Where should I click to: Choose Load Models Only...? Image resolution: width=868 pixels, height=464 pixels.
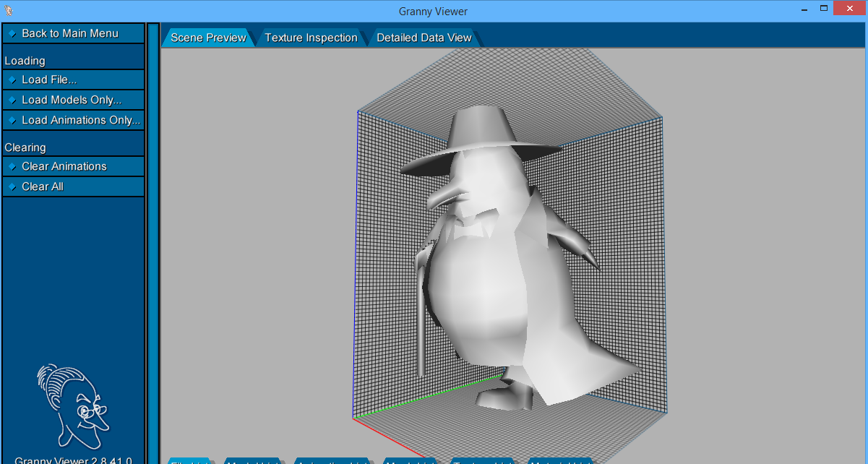pyautogui.click(x=72, y=100)
